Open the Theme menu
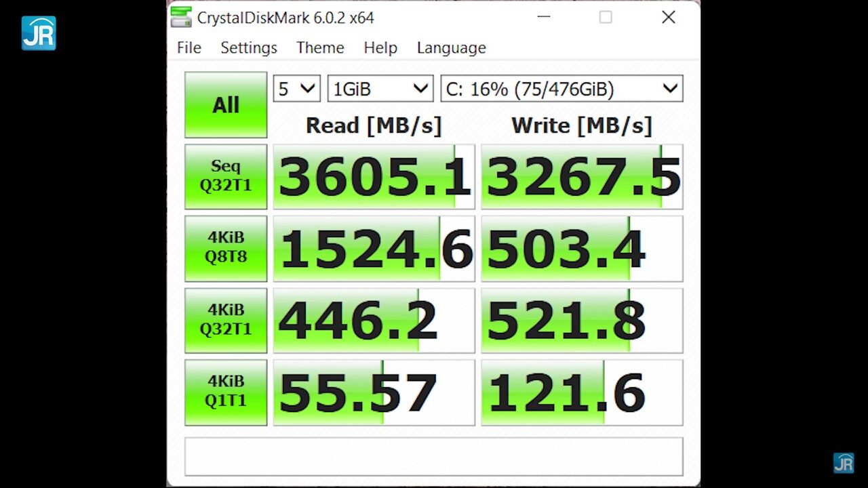Viewport: 868px width, 488px height. (320, 48)
